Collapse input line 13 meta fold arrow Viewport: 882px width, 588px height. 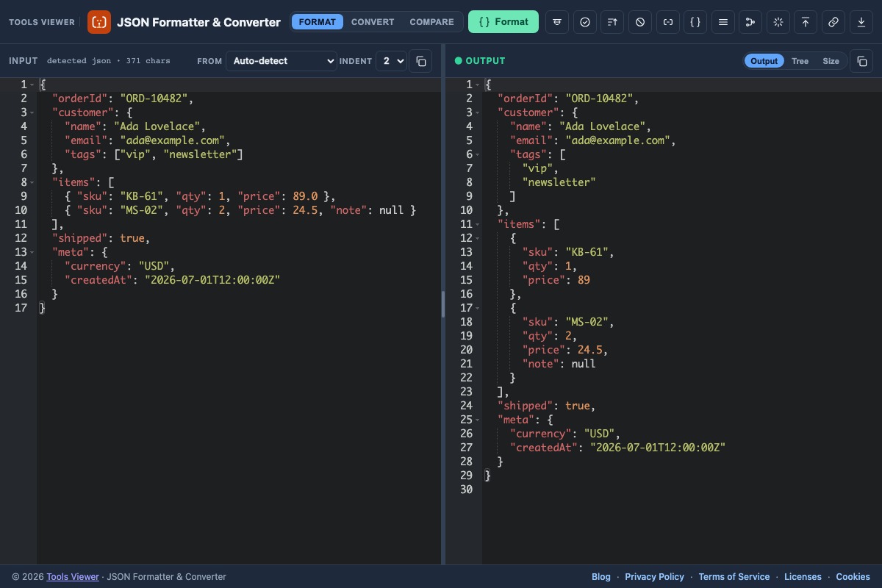click(32, 252)
